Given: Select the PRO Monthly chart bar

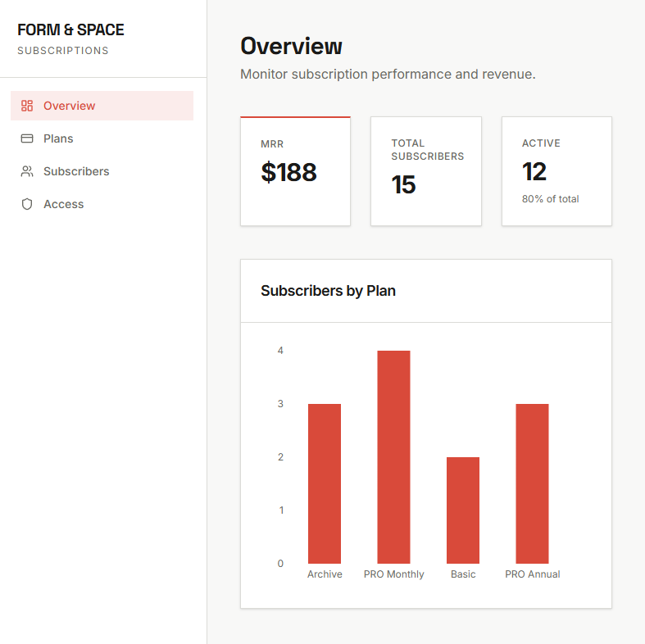Looking at the screenshot, I should pyautogui.click(x=393, y=456).
